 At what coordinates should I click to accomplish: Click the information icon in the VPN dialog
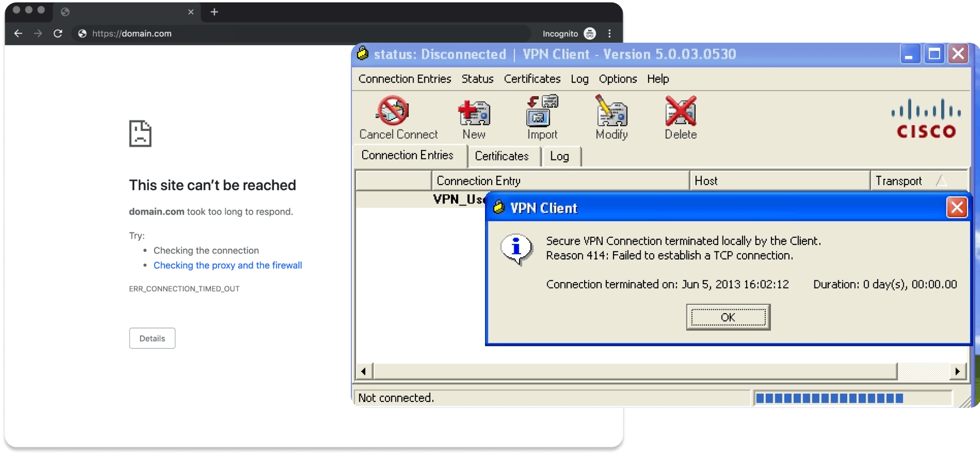517,249
